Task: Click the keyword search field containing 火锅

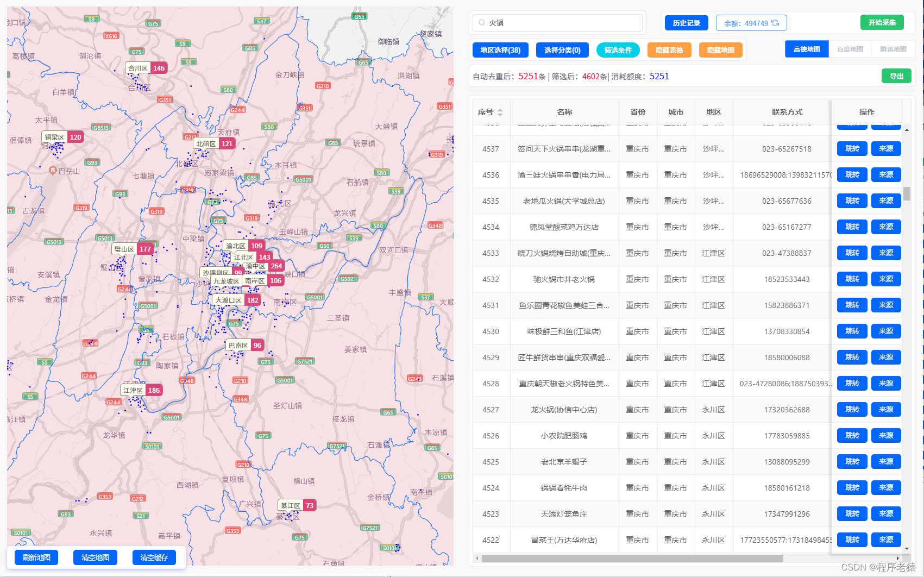Action: pyautogui.click(x=557, y=23)
